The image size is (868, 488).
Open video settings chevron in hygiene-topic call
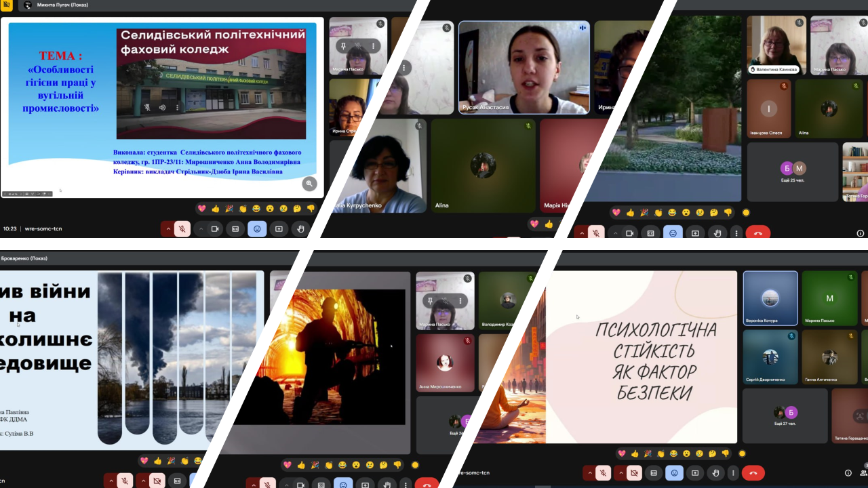[201, 229]
